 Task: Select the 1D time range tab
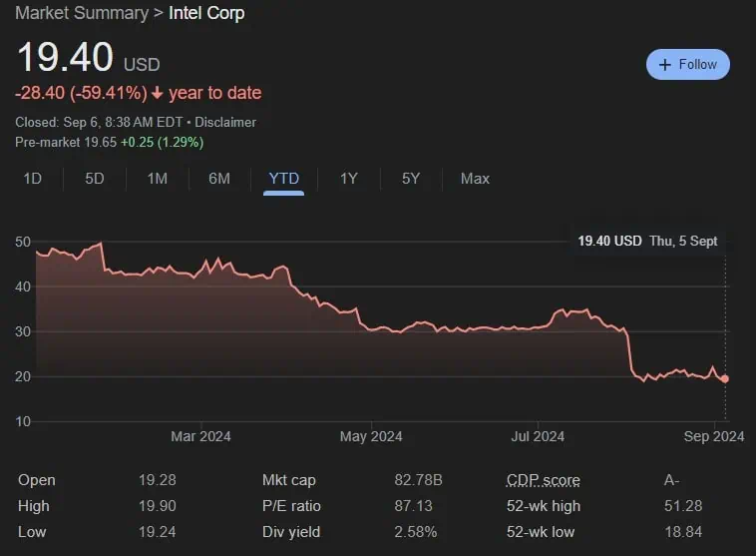[x=32, y=179]
